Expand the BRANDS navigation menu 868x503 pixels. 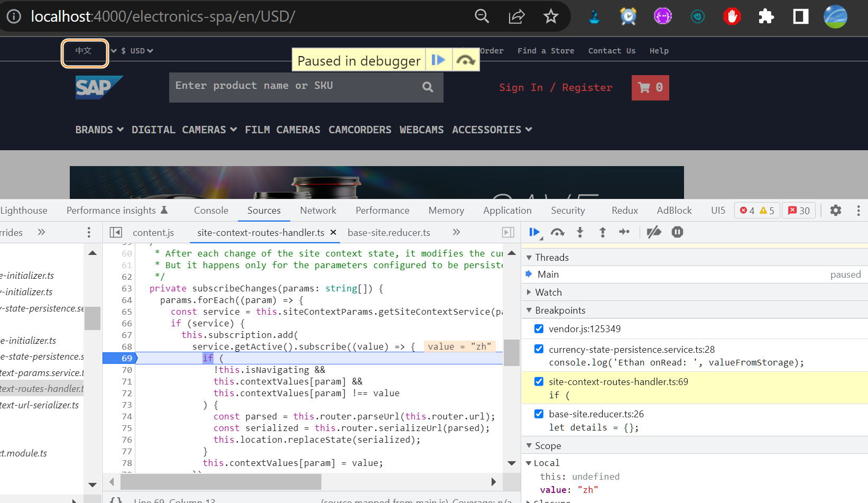(x=99, y=130)
